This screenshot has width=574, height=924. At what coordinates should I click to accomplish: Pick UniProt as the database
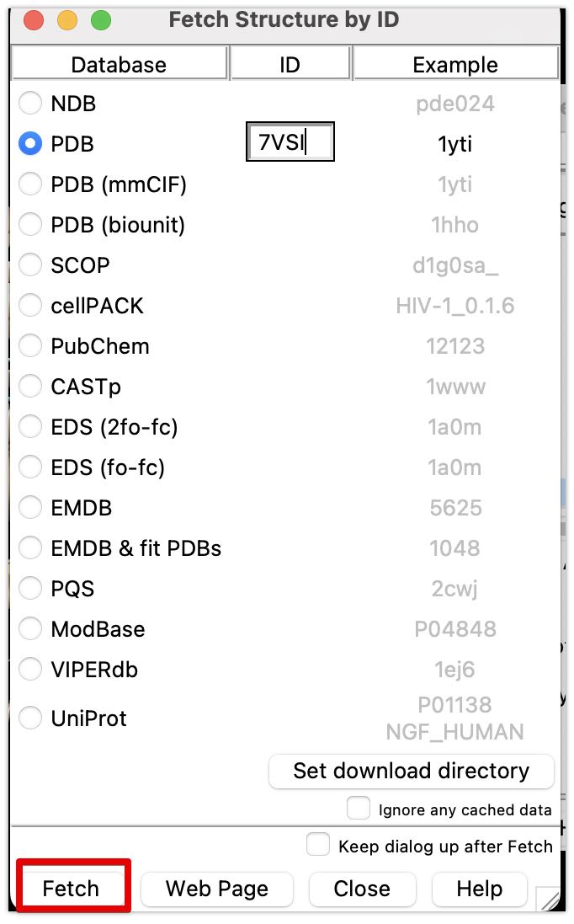click(30, 718)
